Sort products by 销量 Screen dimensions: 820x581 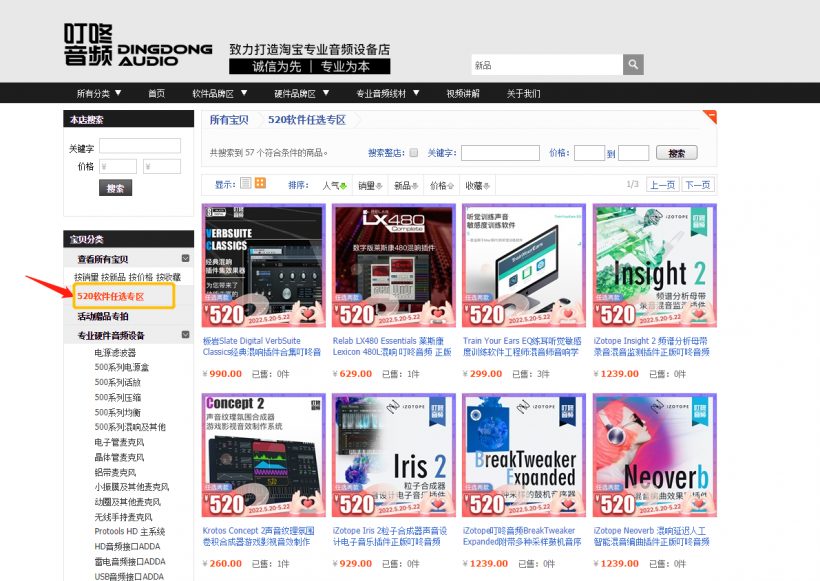[370, 185]
